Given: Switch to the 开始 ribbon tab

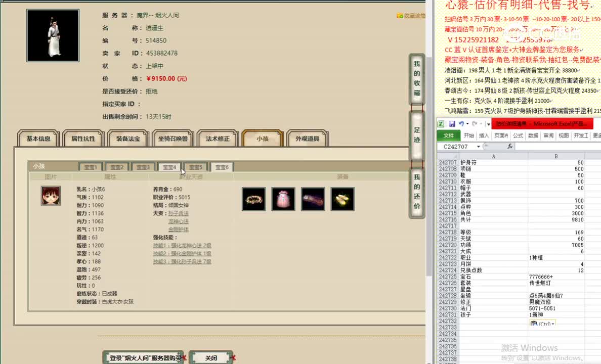Looking at the screenshot, I should (469, 135).
